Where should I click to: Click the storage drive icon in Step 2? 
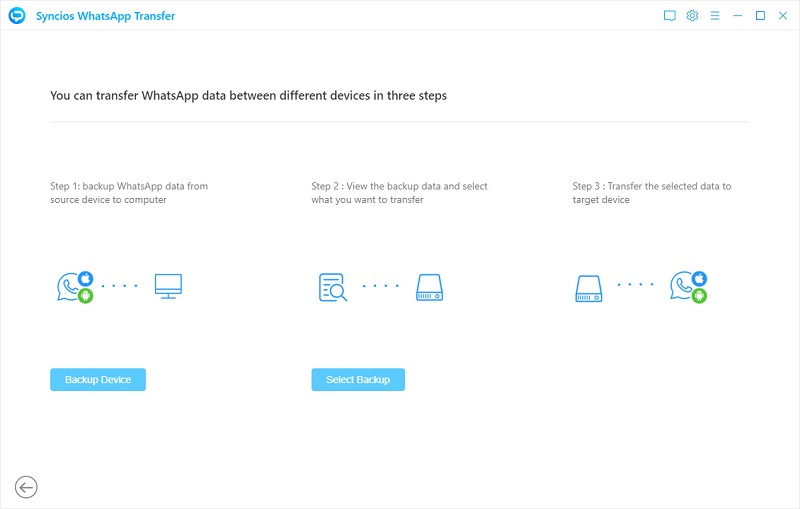[x=429, y=288]
